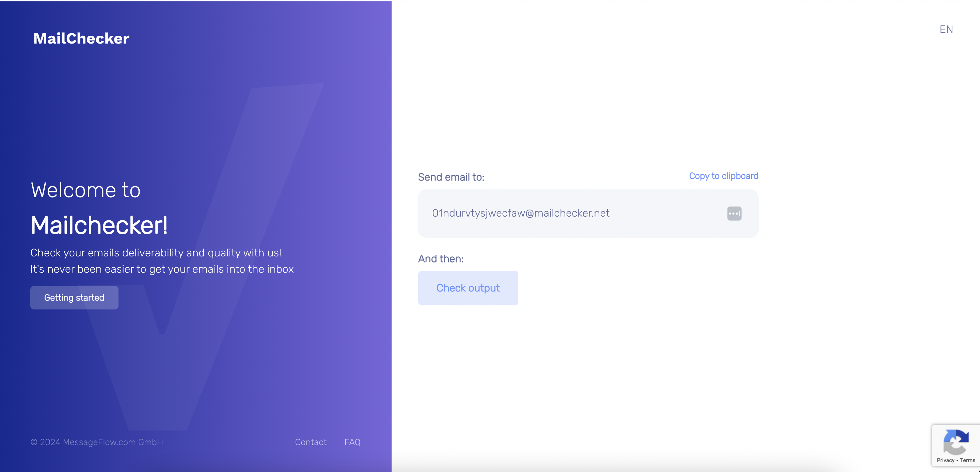This screenshot has height=472, width=980.
Task: Click the 'It's never been easier' subtitle
Action: [x=162, y=269]
